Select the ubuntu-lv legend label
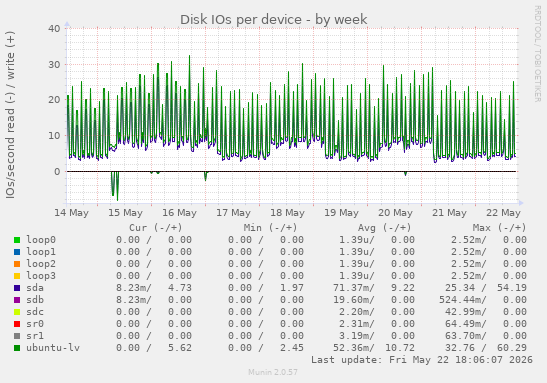Image resolution: width=547 pixels, height=383 pixels. 53,348
